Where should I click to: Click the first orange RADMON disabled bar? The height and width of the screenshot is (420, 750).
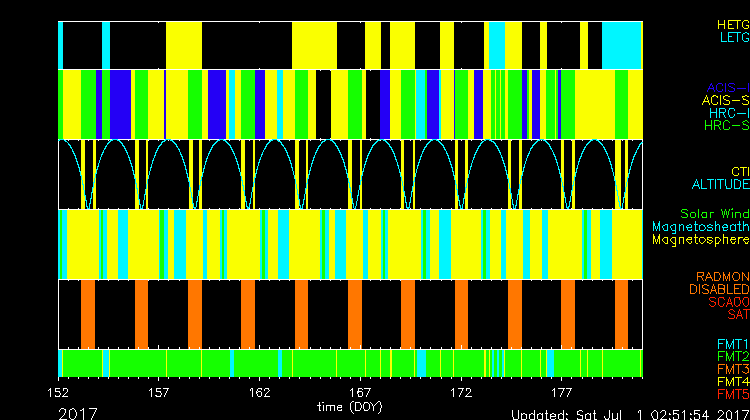pyautogui.click(x=88, y=312)
